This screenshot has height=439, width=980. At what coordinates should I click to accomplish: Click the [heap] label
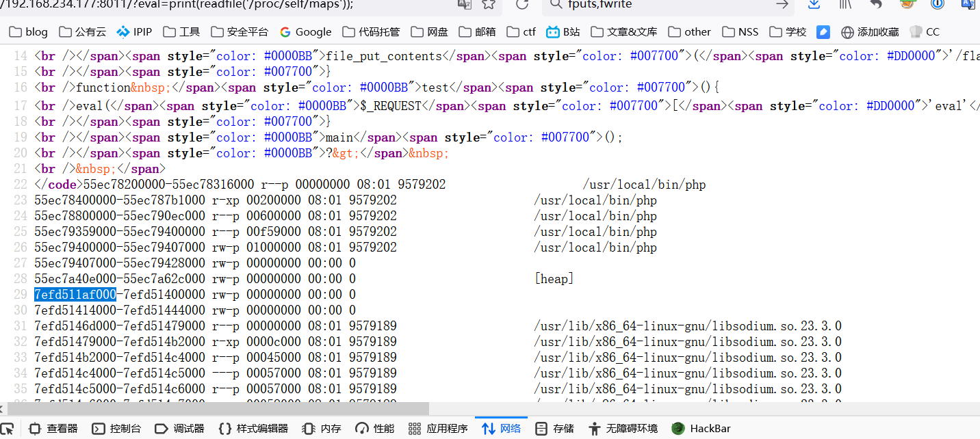[554, 279]
